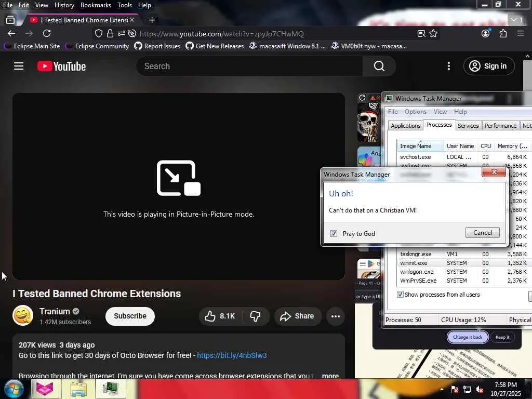Viewport: 532px width, 399px height.
Task: Open the browser hamburger application menu
Action: [x=521, y=33]
